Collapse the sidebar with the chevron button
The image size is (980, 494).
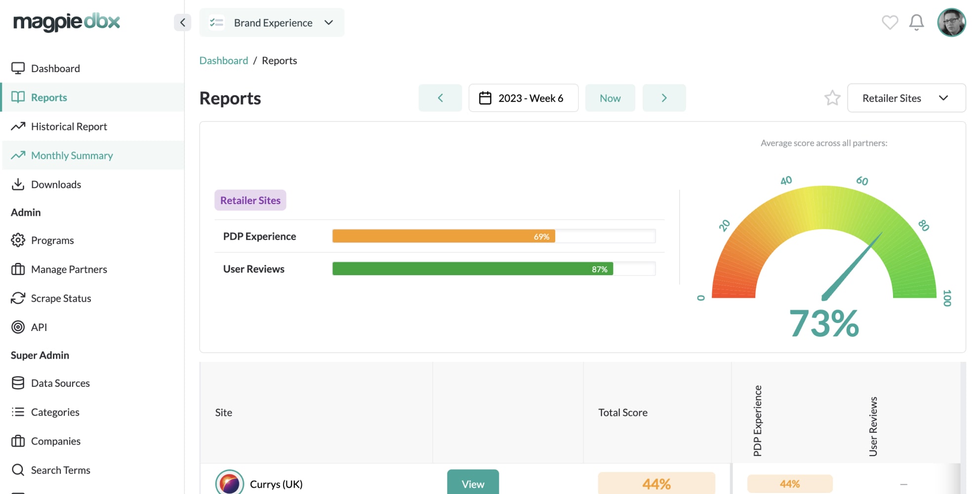[182, 22]
